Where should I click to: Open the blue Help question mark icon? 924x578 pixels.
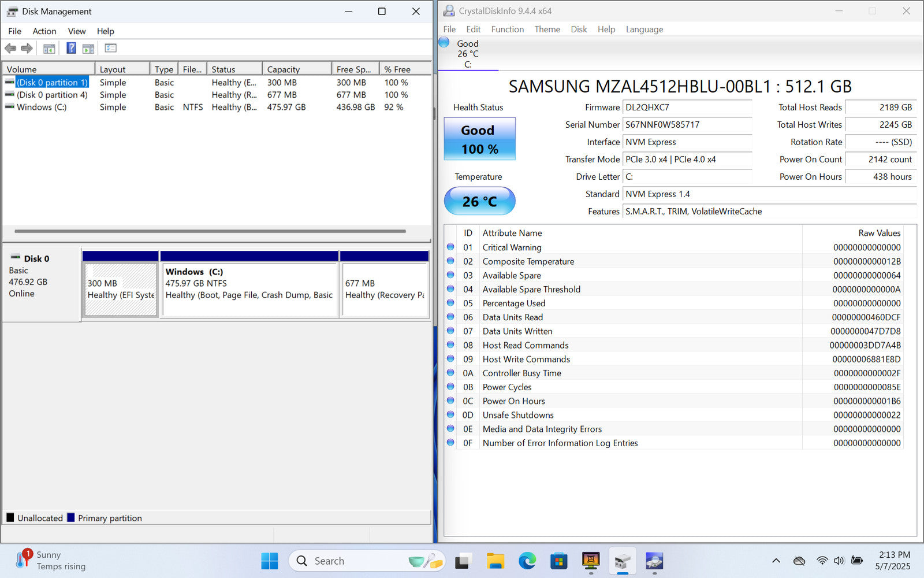tap(71, 48)
